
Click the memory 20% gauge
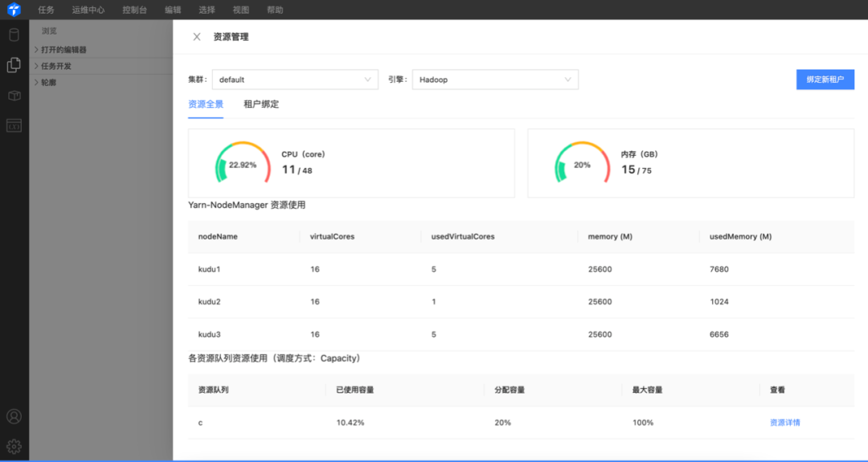(582, 164)
